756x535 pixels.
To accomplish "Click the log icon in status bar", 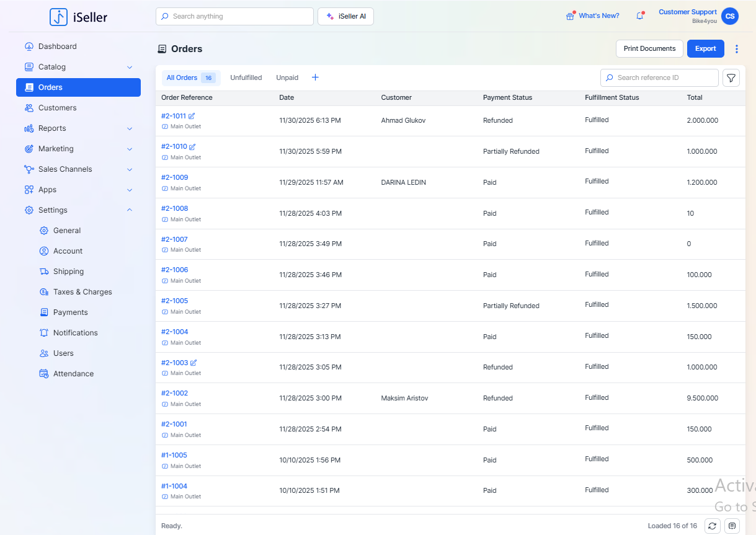I will (732, 526).
